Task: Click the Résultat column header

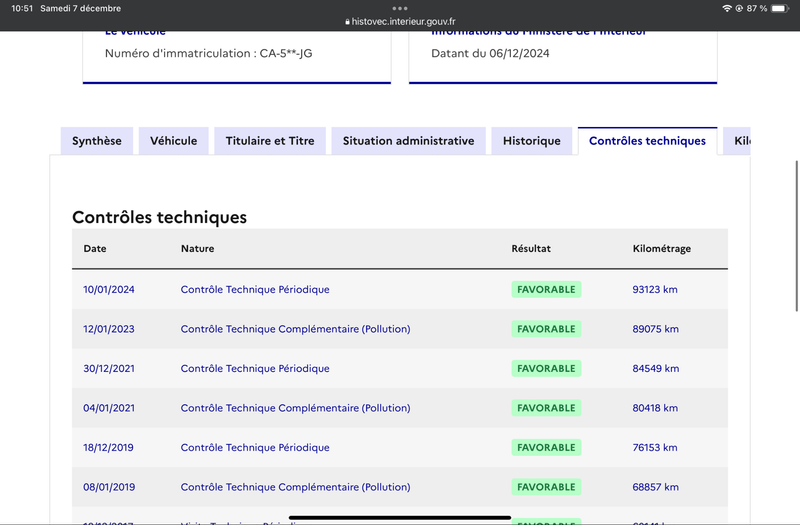Action: click(x=531, y=248)
